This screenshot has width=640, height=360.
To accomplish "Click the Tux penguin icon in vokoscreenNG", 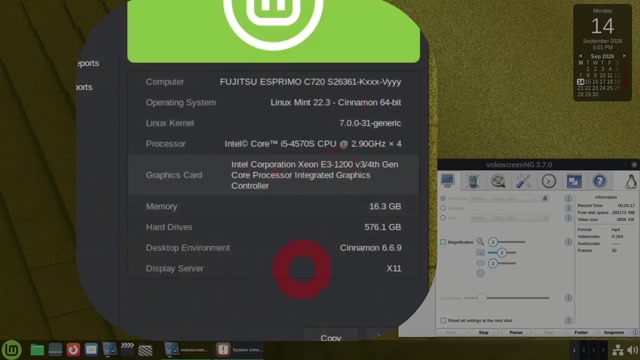I will pos(631,181).
